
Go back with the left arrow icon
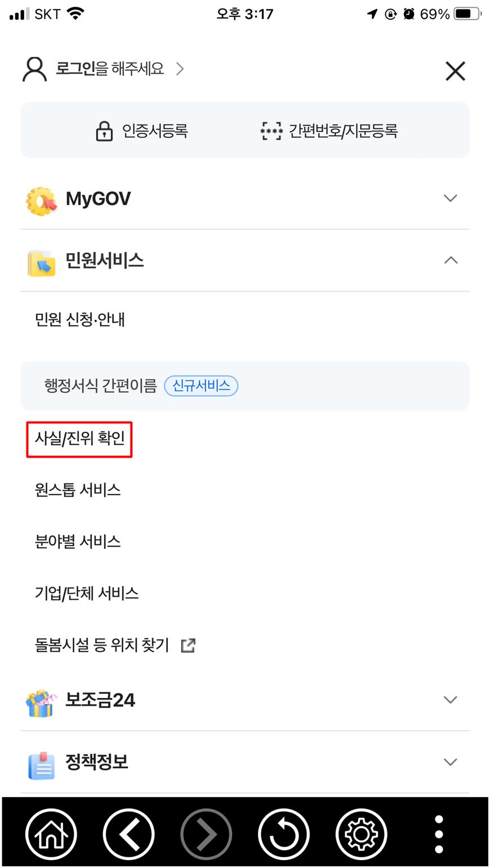(128, 834)
